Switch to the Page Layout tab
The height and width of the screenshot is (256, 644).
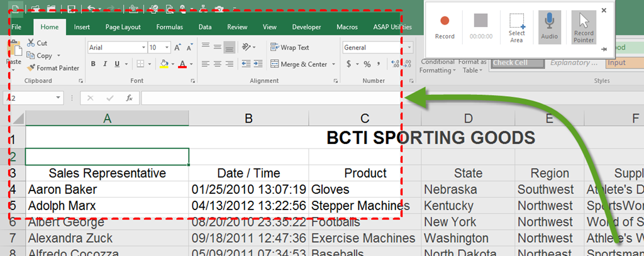pyautogui.click(x=123, y=27)
